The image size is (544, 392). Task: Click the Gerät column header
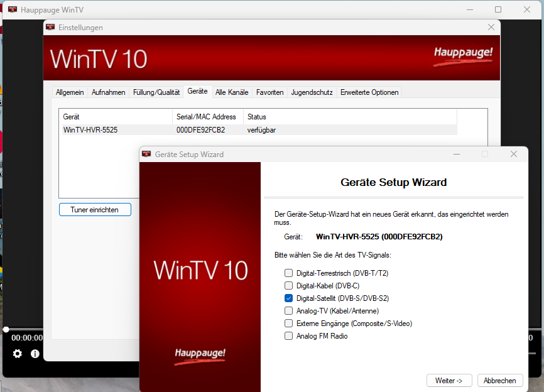click(x=117, y=117)
